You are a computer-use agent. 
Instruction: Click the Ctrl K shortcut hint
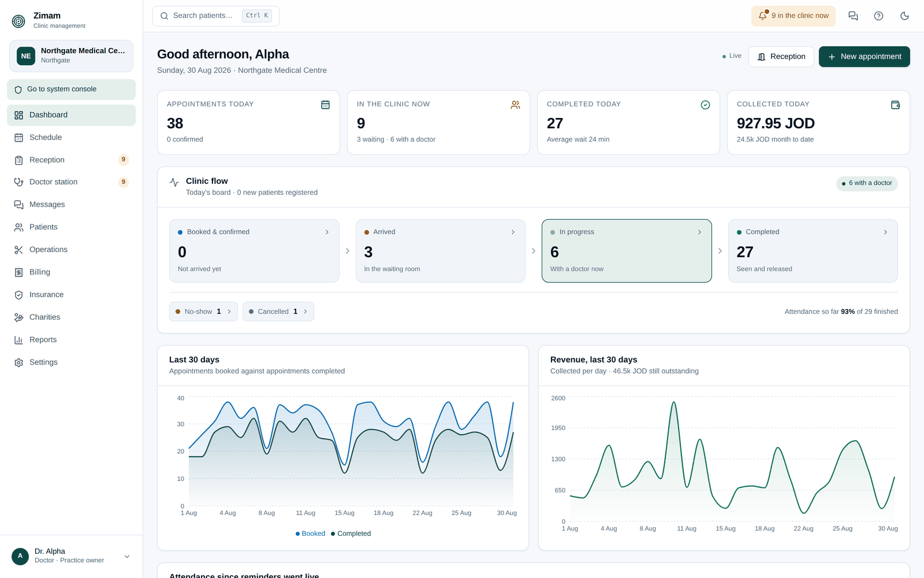(x=257, y=16)
